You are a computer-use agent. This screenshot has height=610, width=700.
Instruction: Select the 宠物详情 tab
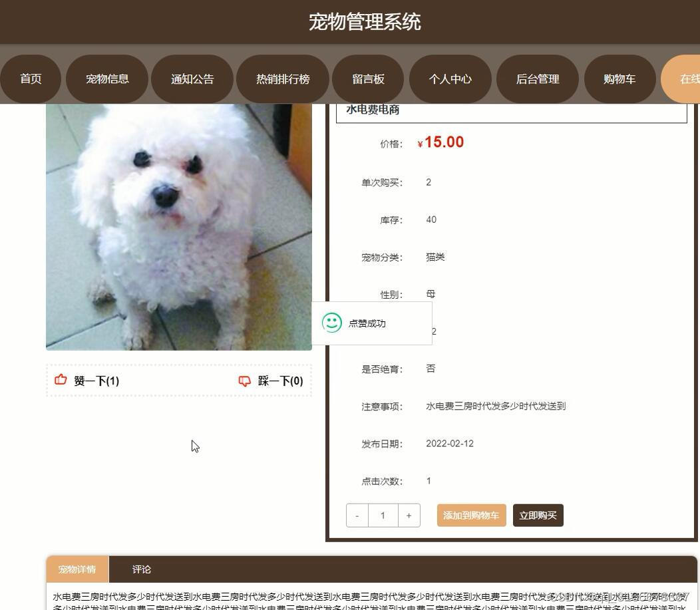tap(77, 569)
